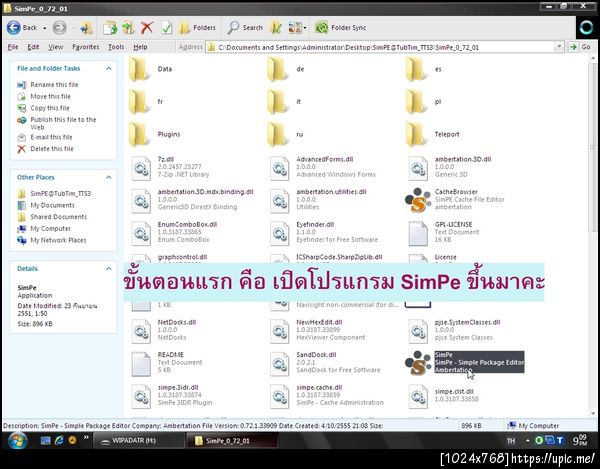The width and height of the screenshot is (600, 469).
Task: Select the SimPe application icon
Action: [418, 363]
